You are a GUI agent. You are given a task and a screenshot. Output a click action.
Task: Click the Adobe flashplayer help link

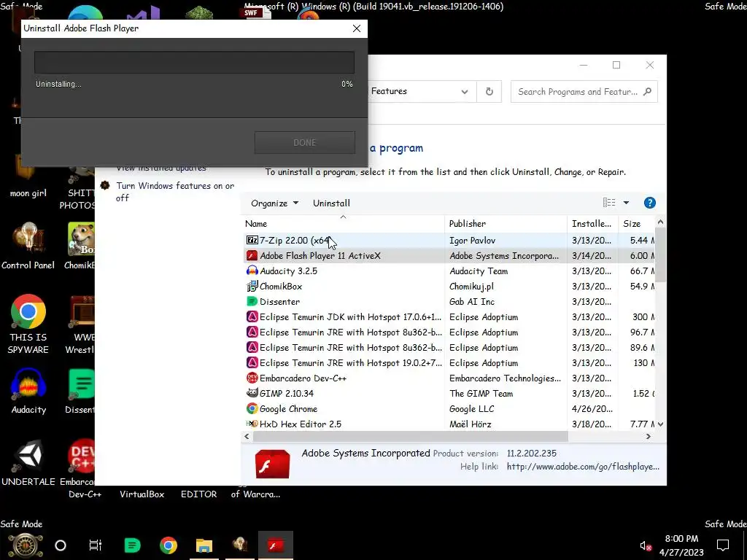coord(583,467)
